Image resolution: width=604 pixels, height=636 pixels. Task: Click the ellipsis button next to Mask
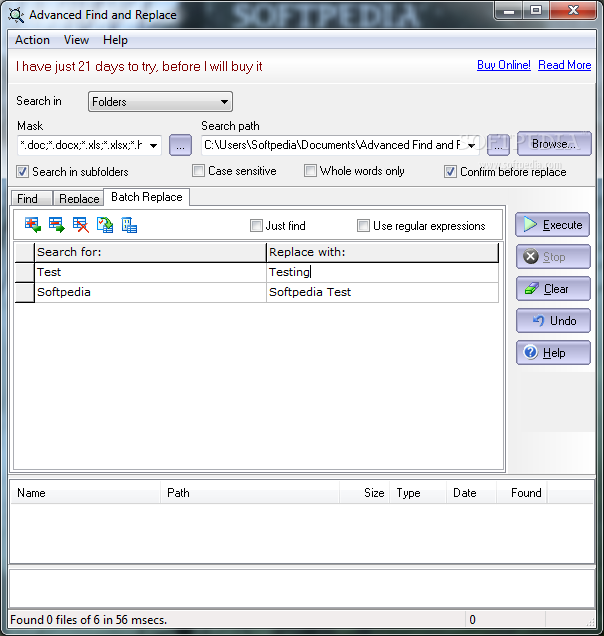click(x=181, y=145)
